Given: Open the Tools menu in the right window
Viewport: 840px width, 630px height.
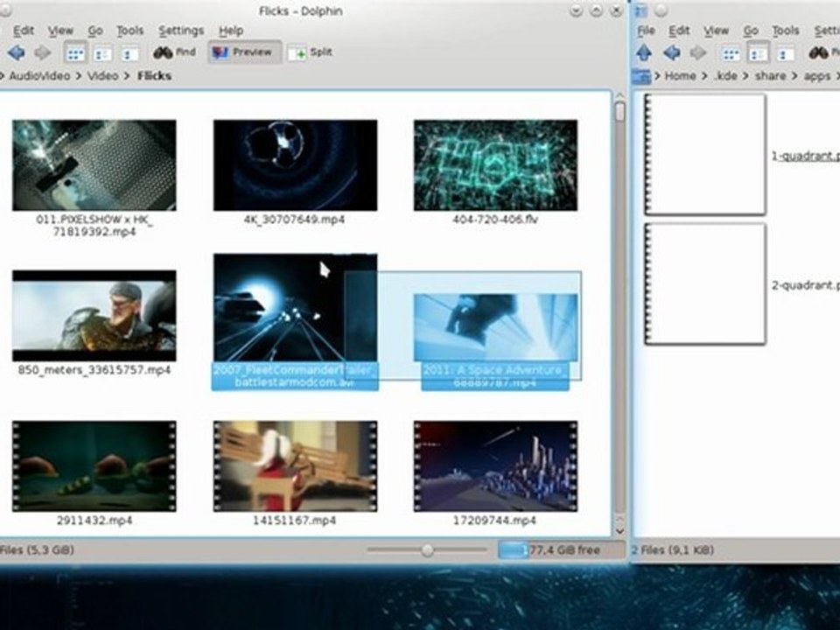Looking at the screenshot, I should click(x=785, y=31).
